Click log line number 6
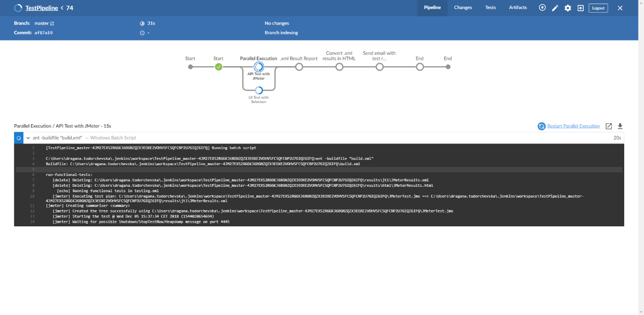 coord(33,175)
